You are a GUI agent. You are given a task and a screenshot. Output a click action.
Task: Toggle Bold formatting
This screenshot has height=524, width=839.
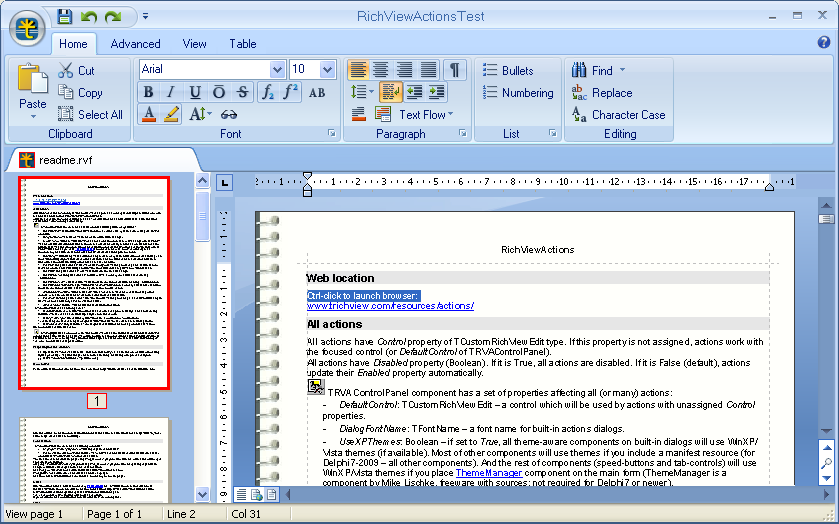coord(148,93)
